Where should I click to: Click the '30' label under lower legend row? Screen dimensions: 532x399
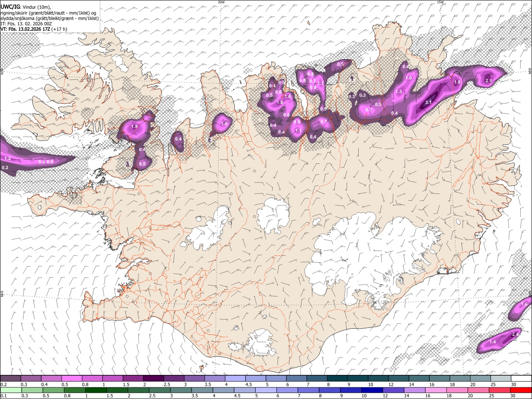click(512, 396)
